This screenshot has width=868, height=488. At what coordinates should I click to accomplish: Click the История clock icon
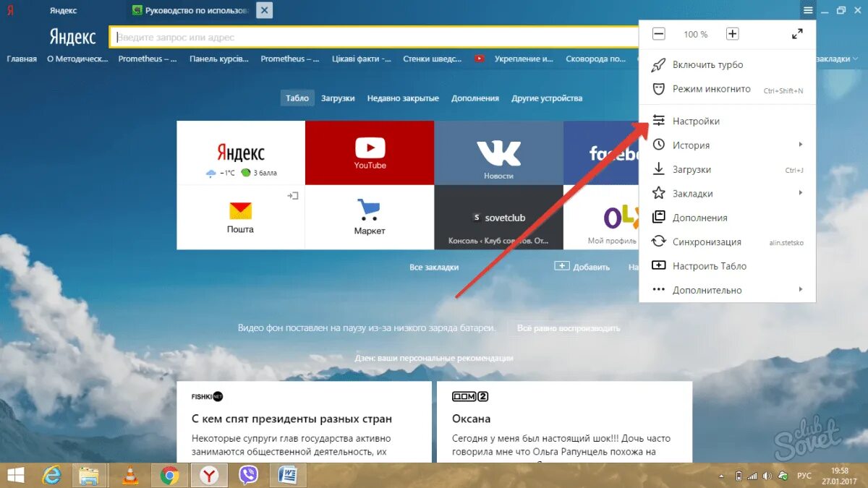(x=658, y=145)
